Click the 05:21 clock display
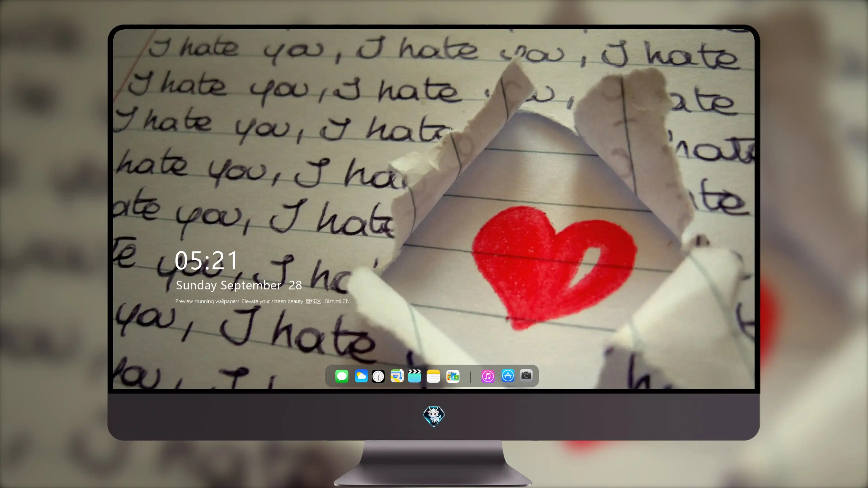 pyautogui.click(x=206, y=260)
